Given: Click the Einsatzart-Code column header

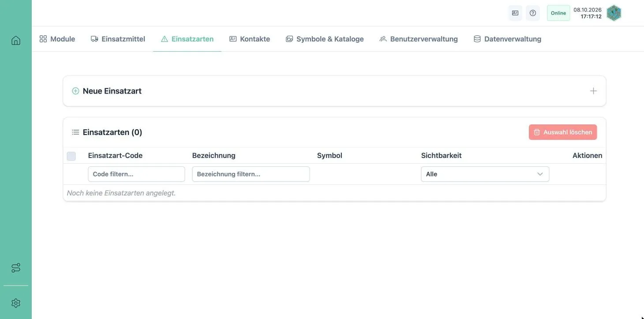Looking at the screenshot, I should click(115, 155).
